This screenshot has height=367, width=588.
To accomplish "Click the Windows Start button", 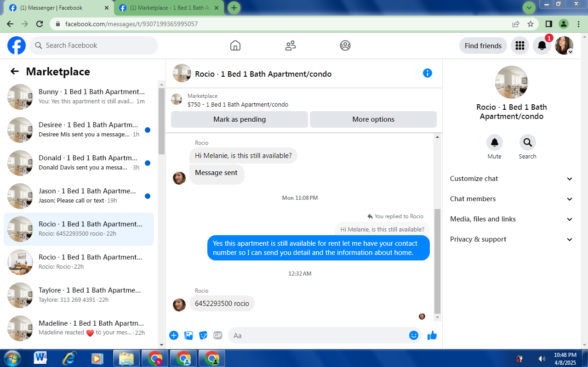I will [x=12, y=358].
